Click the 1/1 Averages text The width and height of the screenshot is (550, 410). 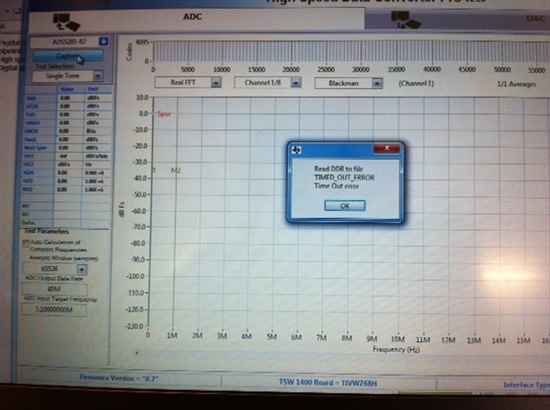click(516, 84)
